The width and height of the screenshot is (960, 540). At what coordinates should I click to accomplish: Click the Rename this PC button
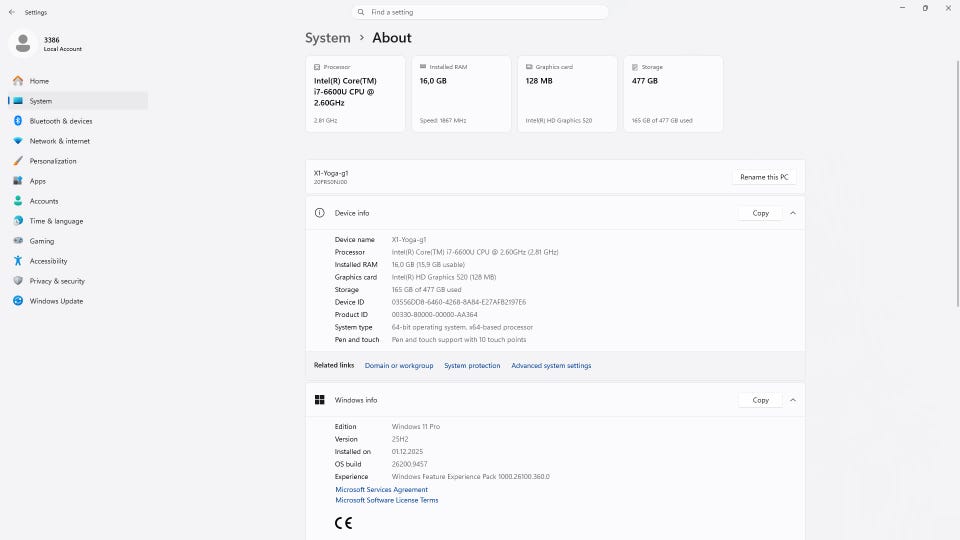pyautogui.click(x=764, y=177)
